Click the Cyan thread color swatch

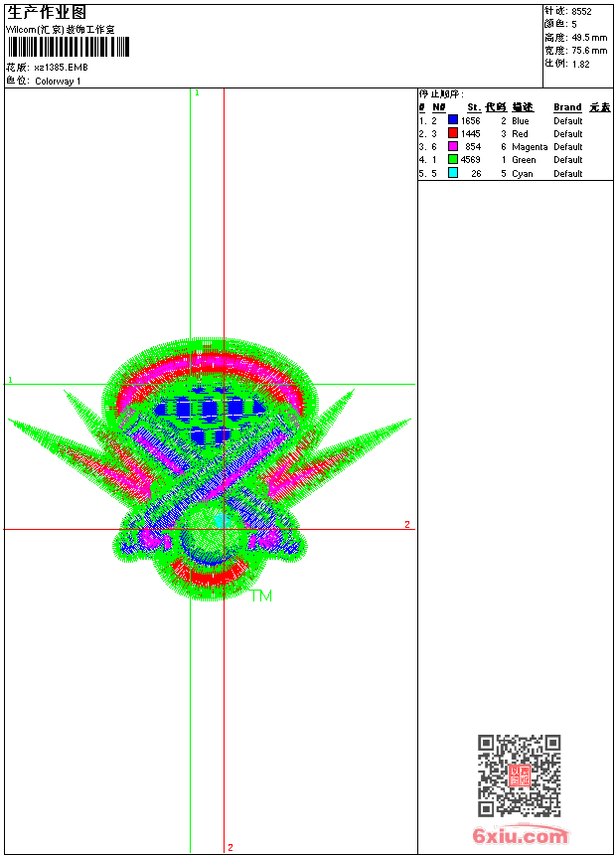452,173
